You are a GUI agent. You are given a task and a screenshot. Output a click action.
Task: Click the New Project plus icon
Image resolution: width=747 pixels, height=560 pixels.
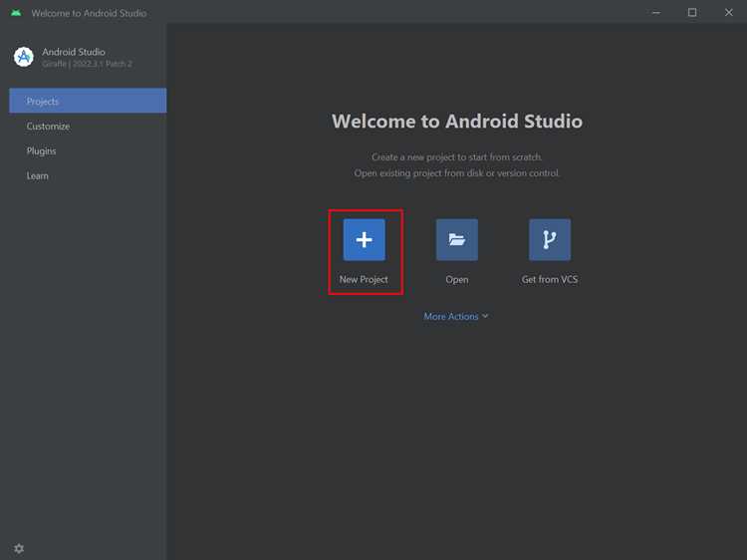tap(364, 240)
